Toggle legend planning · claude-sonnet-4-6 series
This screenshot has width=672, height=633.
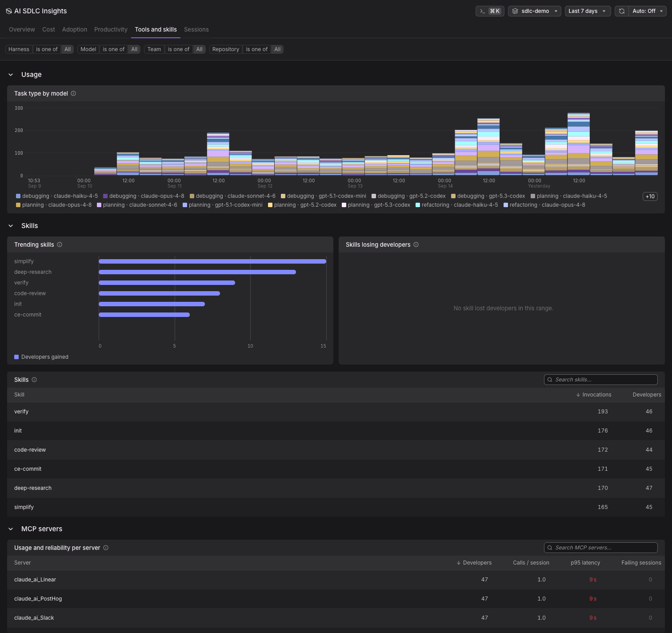(137, 205)
